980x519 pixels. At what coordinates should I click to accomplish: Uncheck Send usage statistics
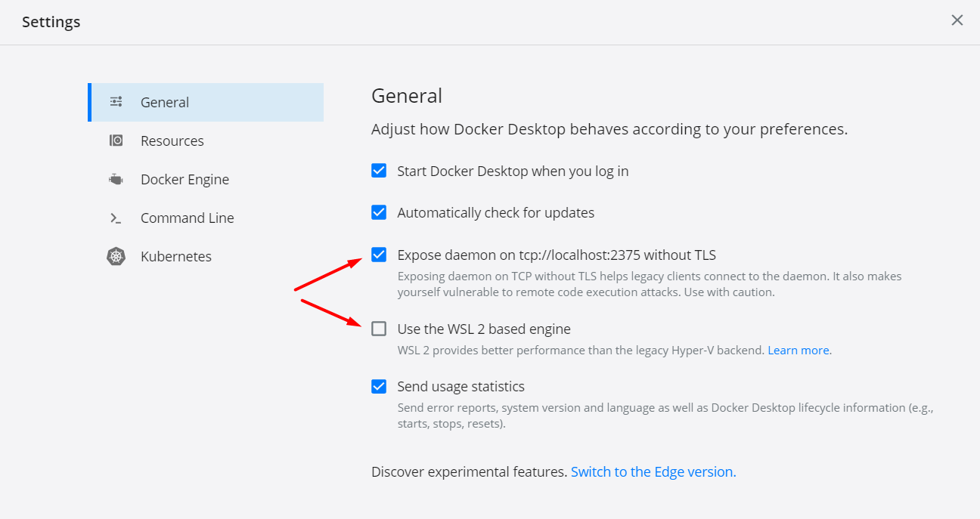[x=379, y=386]
